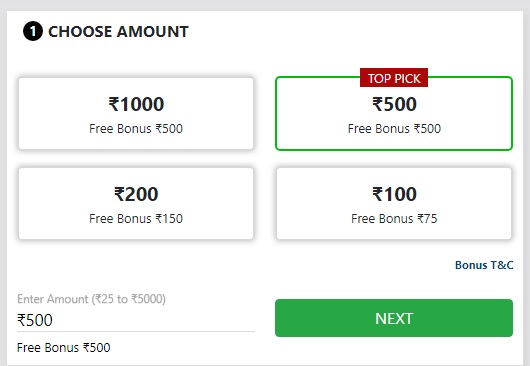
Task: Click the Enter Amount (₹25 to ₹5000) label
Action: coord(91,299)
